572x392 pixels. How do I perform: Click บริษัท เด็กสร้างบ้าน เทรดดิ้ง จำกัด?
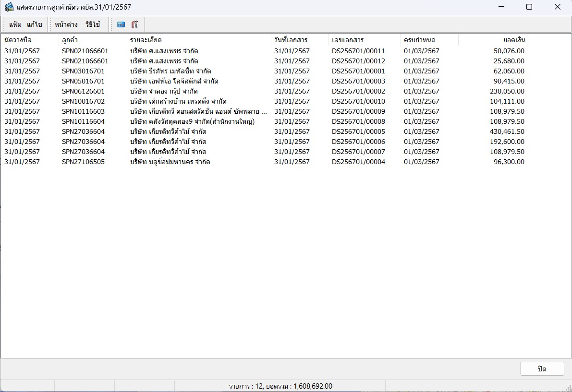pos(178,101)
